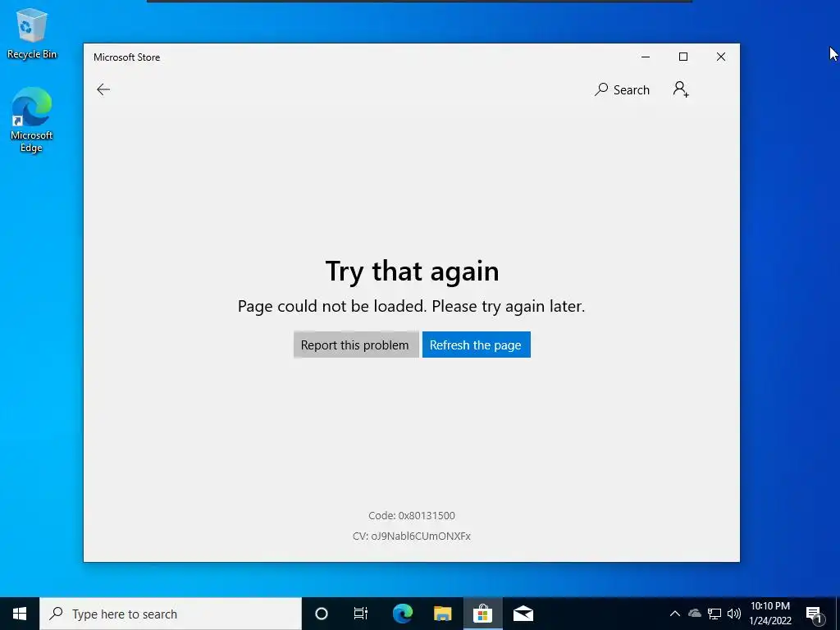Open the Mail app from the taskbar

coord(523,614)
